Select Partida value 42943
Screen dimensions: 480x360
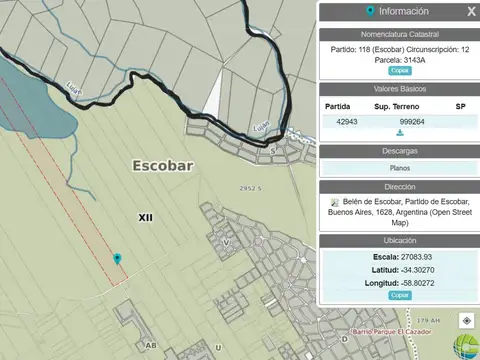pyautogui.click(x=347, y=122)
